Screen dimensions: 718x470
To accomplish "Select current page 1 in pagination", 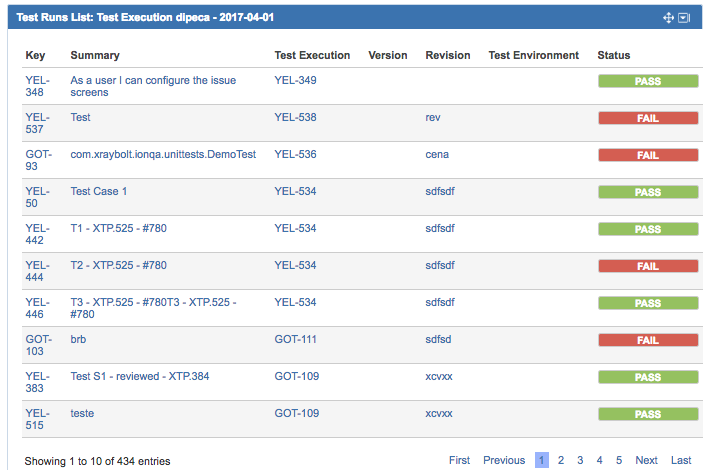I will click(542, 460).
